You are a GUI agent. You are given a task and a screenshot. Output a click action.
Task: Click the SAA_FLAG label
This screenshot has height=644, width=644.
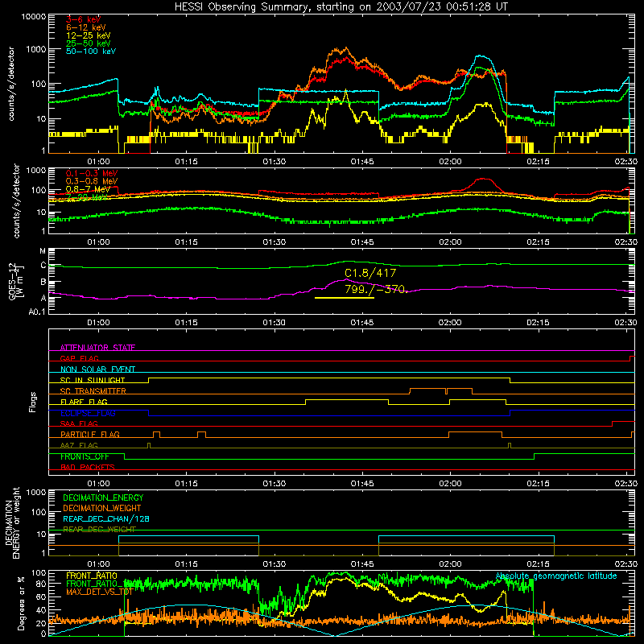(79, 423)
